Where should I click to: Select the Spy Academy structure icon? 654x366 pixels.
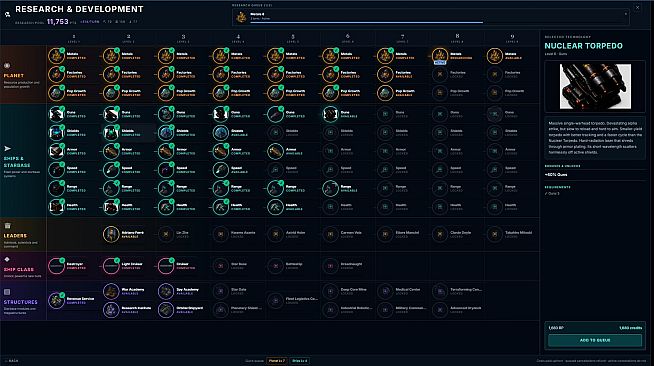point(166,291)
